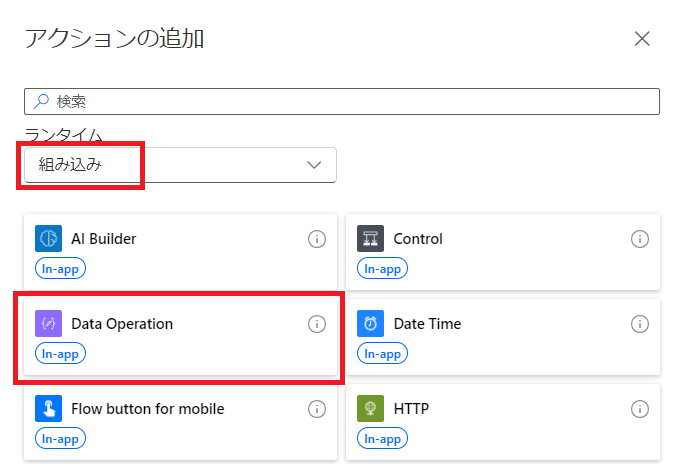View info for HTTP connector
The image size is (679, 464).
coord(640,409)
